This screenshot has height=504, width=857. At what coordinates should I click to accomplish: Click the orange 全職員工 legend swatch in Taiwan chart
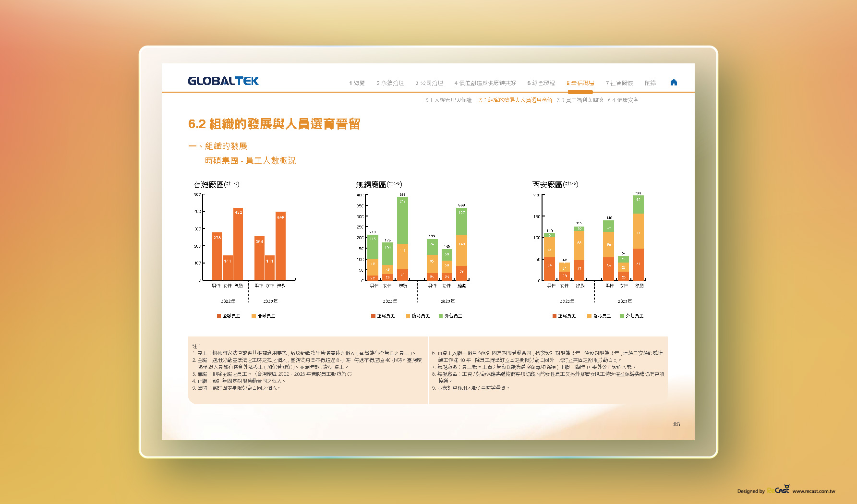[219, 316]
